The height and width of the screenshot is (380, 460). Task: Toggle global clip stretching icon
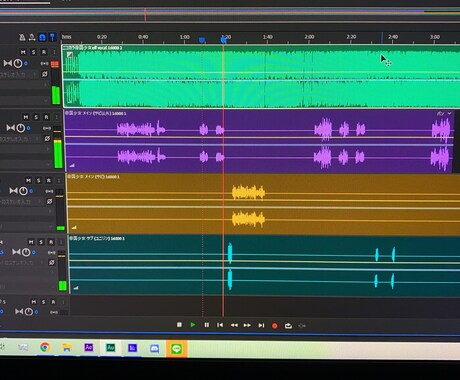point(32,37)
